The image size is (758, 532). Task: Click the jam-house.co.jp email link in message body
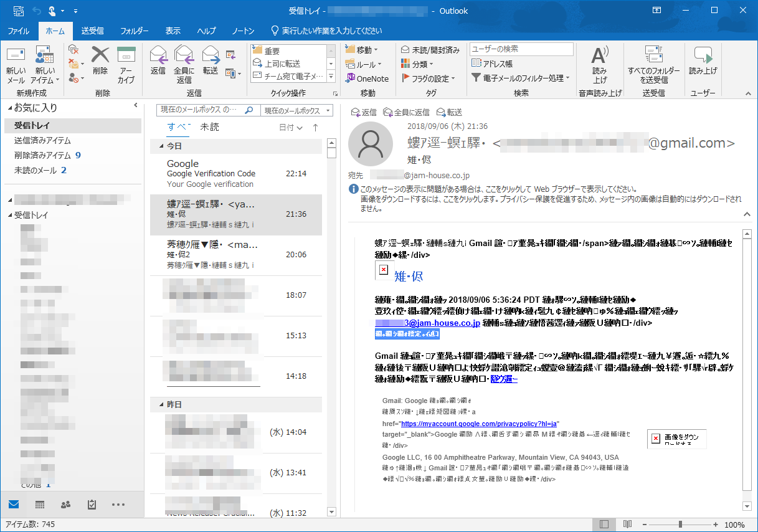click(427, 323)
